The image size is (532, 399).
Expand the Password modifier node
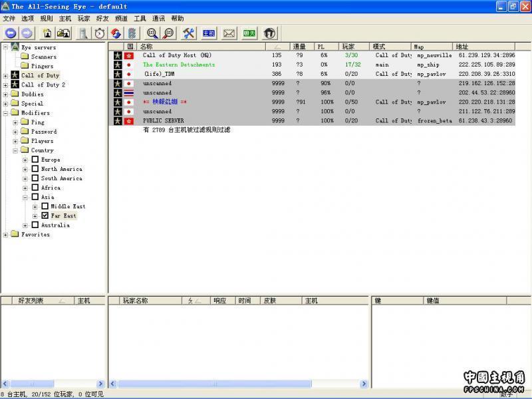pyautogui.click(x=15, y=132)
